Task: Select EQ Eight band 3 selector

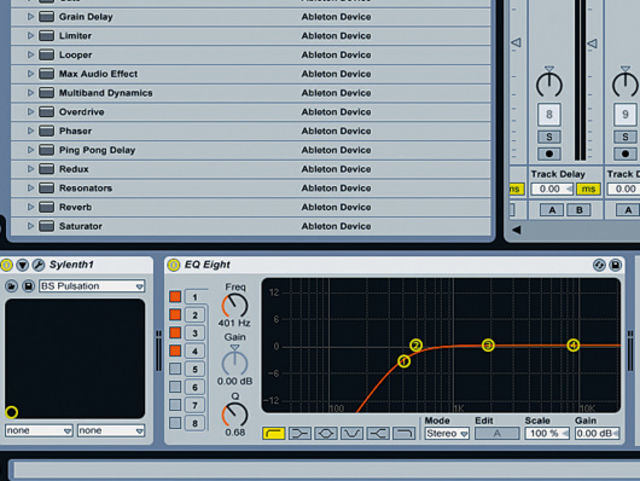Action: coord(195,333)
